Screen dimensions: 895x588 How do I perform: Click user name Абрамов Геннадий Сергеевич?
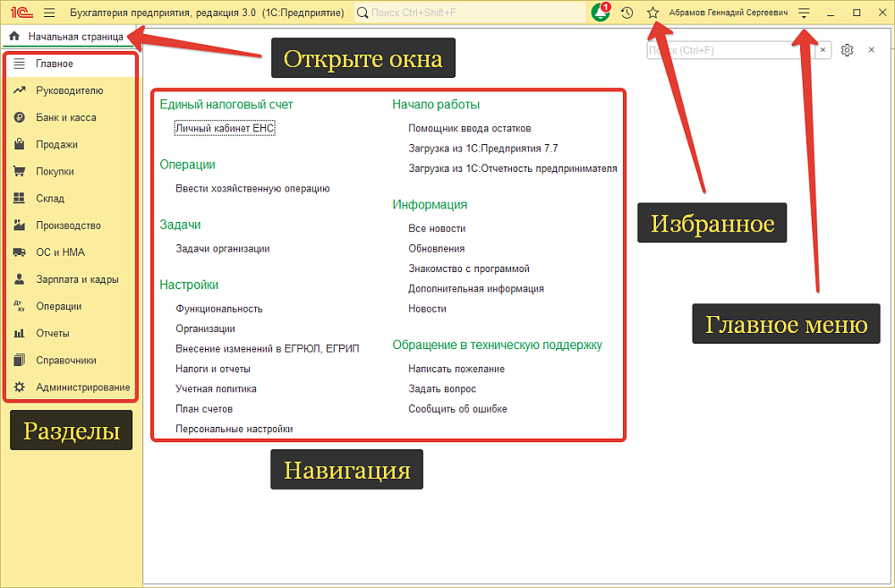[729, 13]
